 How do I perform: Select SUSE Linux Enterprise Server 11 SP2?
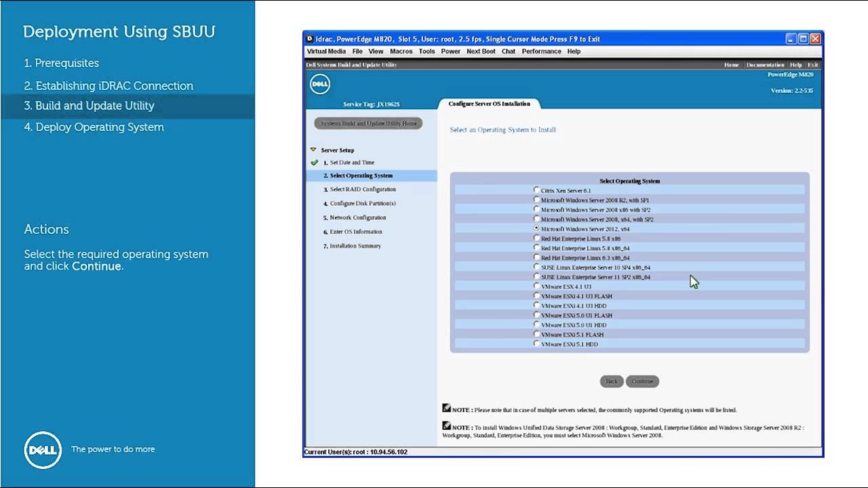[x=537, y=277]
